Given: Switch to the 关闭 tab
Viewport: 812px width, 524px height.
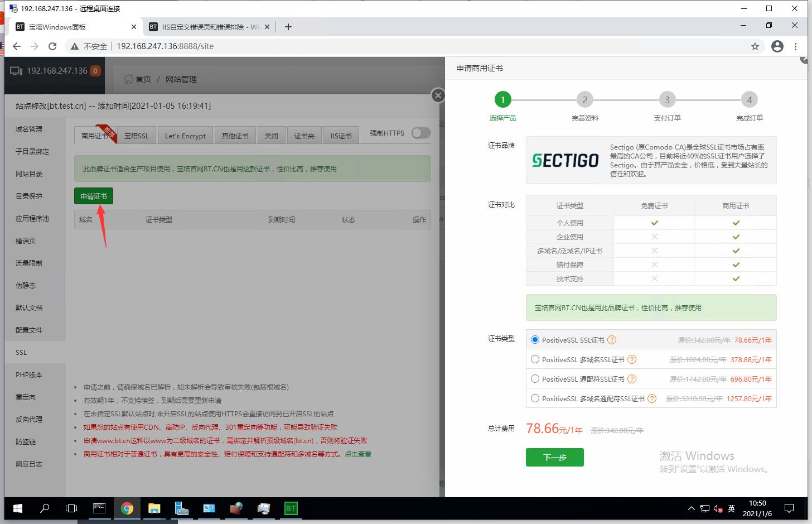Looking at the screenshot, I should coord(272,136).
